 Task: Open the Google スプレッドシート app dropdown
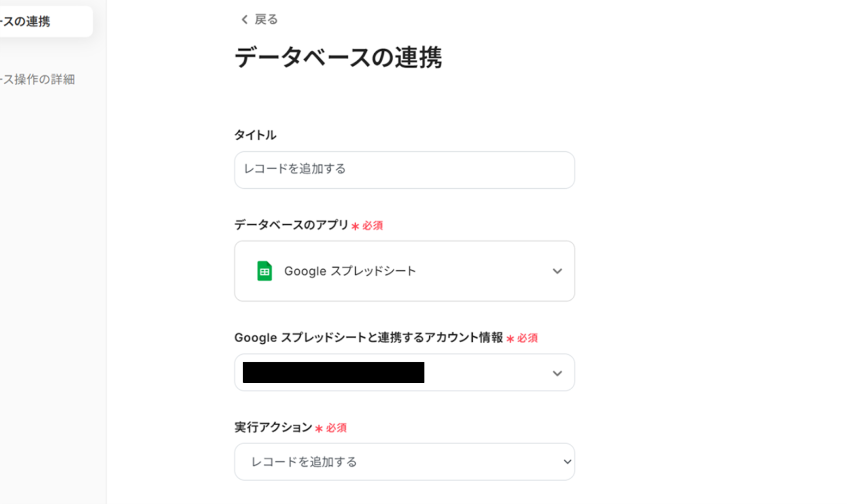pyautogui.click(x=404, y=271)
